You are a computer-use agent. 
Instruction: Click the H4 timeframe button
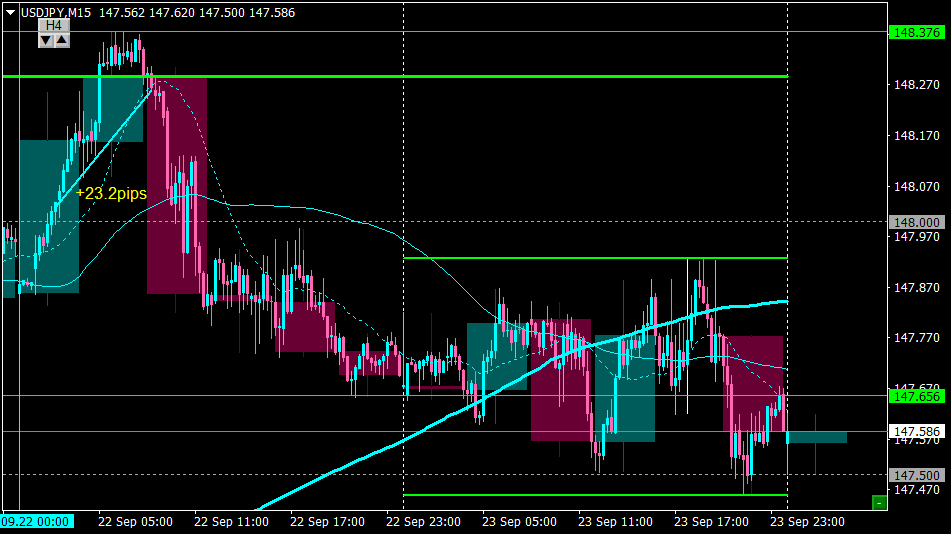[x=54, y=25]
